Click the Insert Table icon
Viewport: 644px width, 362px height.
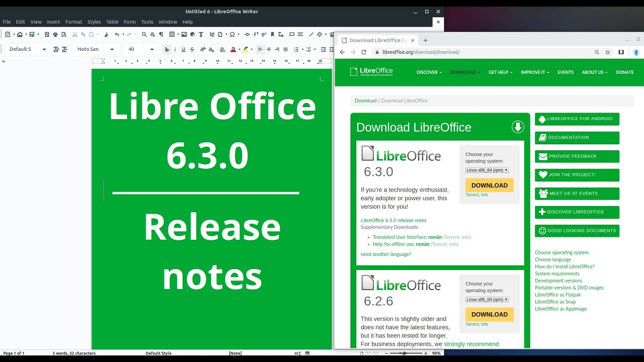(172, 35)
